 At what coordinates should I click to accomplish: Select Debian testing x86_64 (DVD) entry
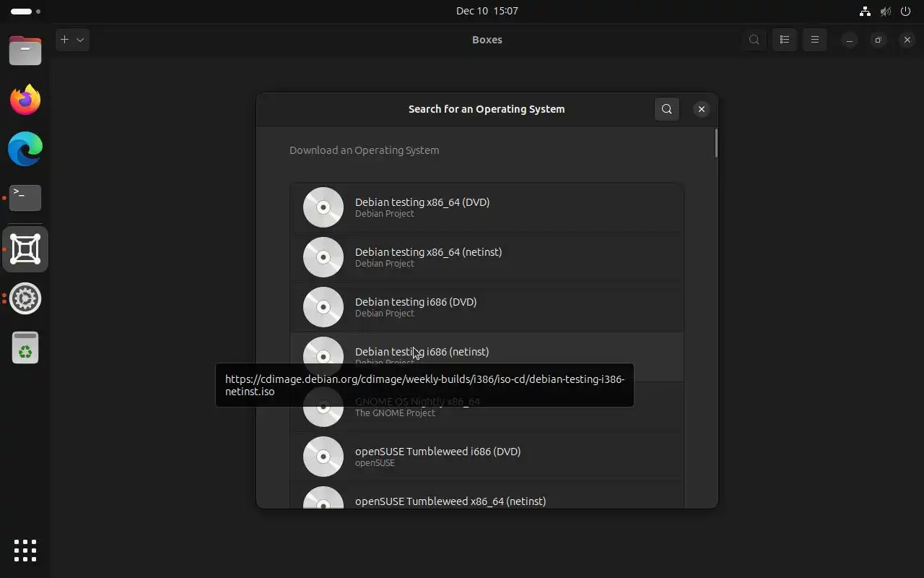pyautogui.click(x=487, y=207)
